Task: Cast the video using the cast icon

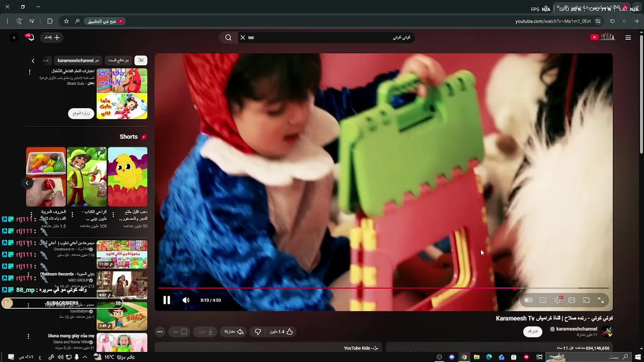Action: [x=586, y=300]
